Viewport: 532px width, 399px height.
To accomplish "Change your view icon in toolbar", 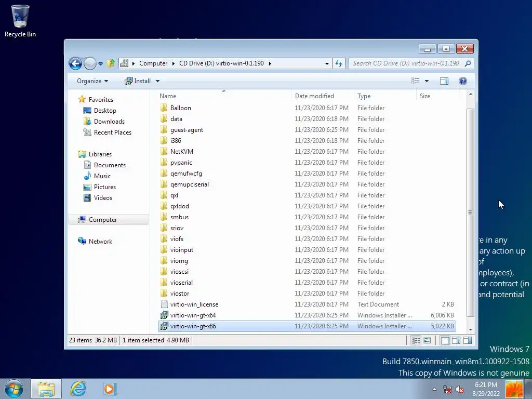I will pyautogui.click(x=415, y=81).
